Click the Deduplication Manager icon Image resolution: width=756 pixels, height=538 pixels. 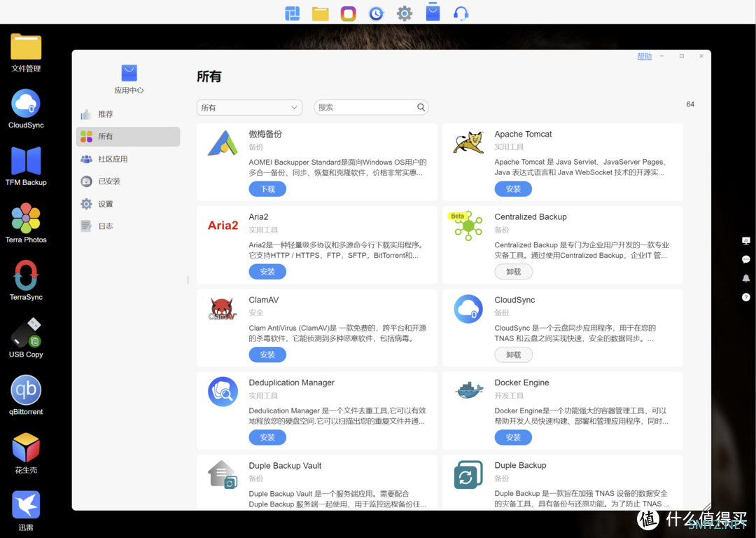pos(223,392)
